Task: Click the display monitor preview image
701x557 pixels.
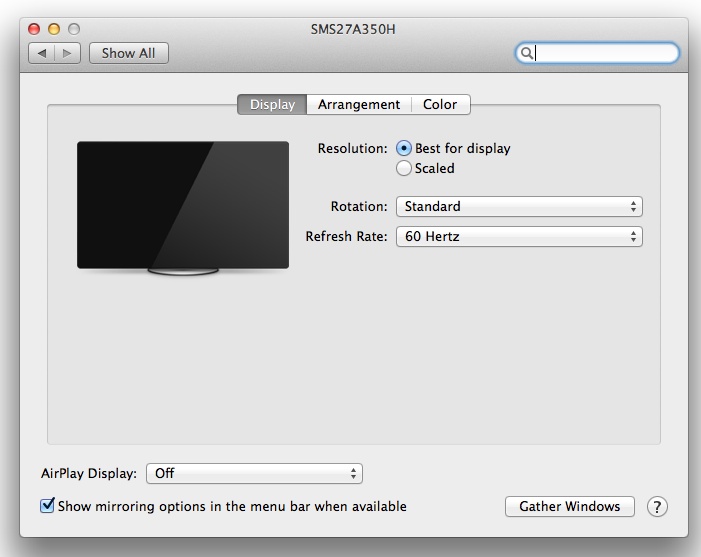Action: 183,206
